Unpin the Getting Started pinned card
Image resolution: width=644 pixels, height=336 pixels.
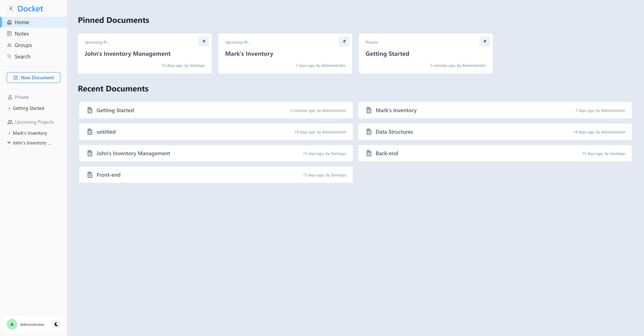tap(484, 41)
